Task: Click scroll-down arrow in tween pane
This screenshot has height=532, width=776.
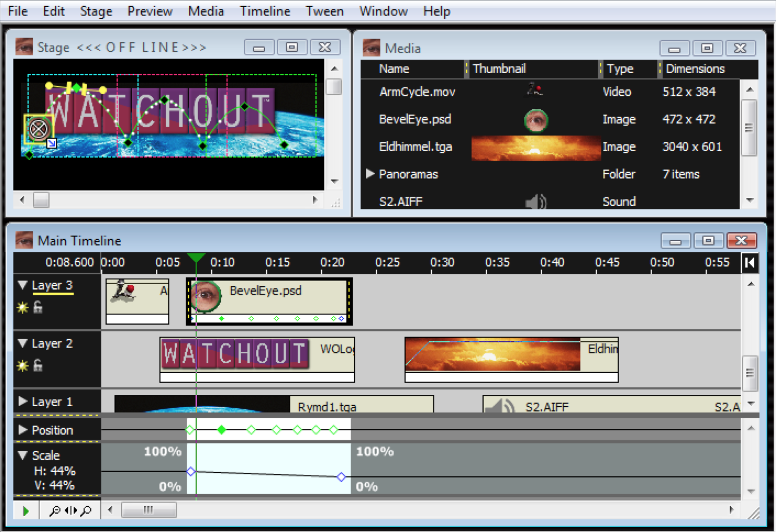Action: click(751, 491)
